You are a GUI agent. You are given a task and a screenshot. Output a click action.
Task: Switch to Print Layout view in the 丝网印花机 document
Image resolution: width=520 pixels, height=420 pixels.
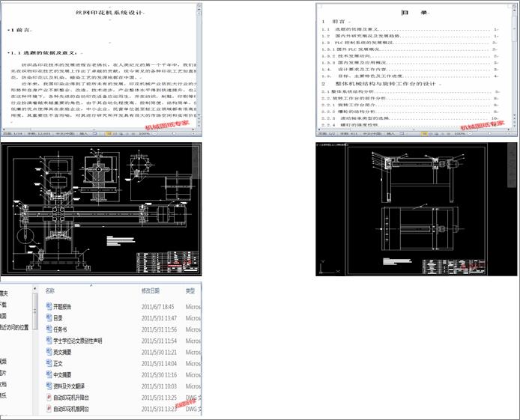(x=109, y=133)
